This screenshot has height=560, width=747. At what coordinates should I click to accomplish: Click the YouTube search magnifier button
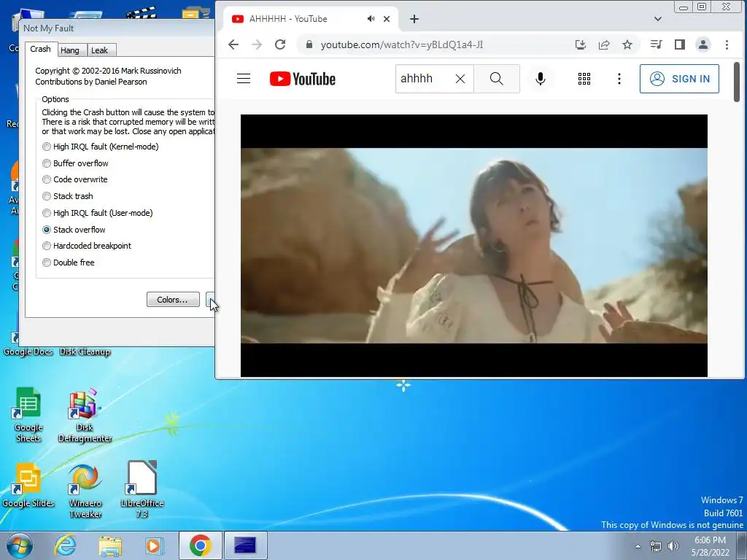pos(496,79)
